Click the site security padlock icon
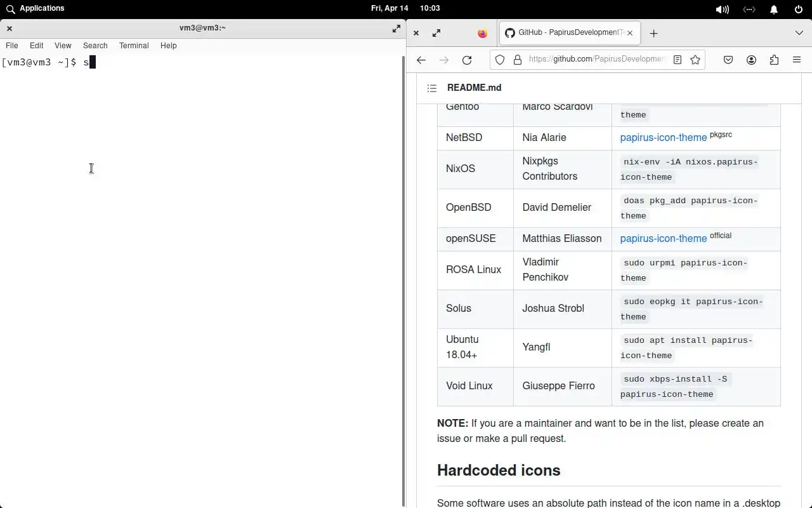The image size is (812, 508). pos(518,60)
